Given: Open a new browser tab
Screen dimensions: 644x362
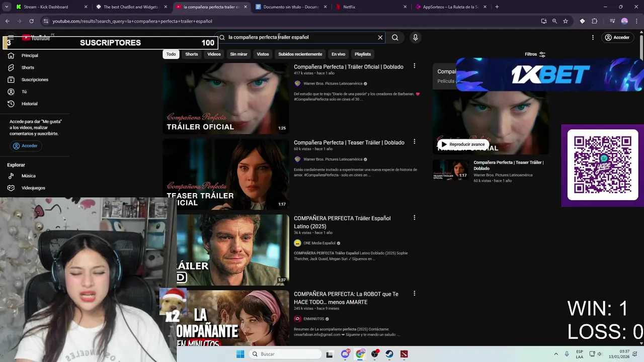Looking at the screenshot, I should coord(497,7).
